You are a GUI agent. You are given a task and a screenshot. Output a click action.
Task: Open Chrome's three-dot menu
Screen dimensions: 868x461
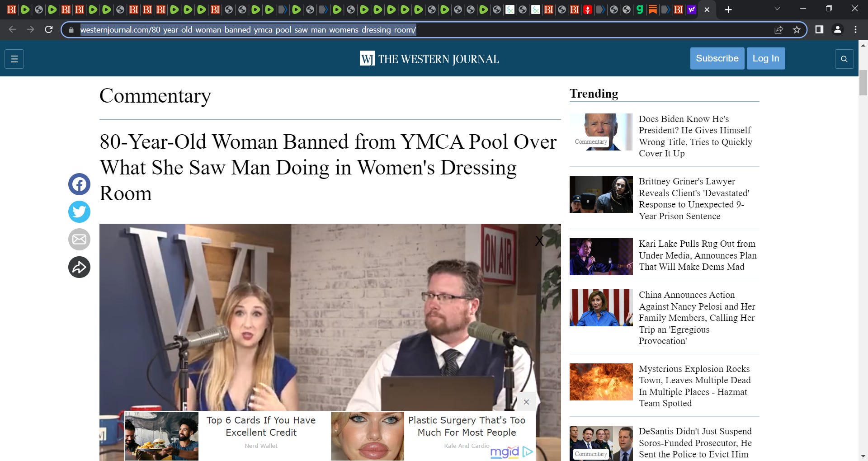[855, 29]
